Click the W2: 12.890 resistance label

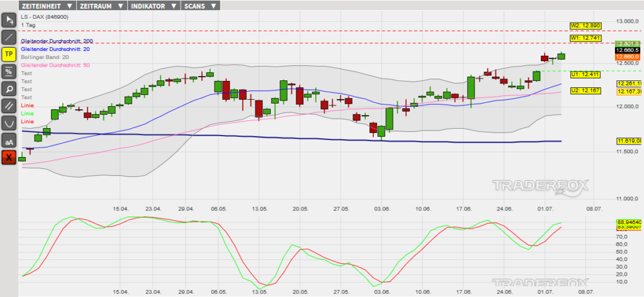[586, 26]
